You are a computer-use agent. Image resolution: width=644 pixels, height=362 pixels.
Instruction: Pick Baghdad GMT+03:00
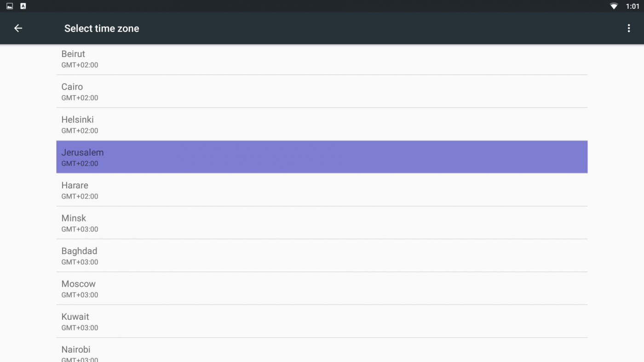pyautogui.click(x=322, y=256)
